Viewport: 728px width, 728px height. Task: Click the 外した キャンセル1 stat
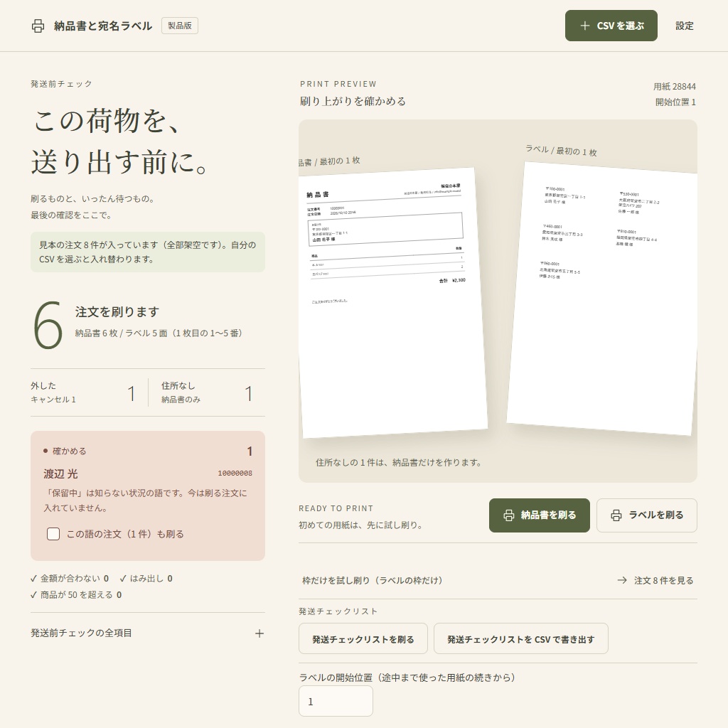tap(84, 392)
